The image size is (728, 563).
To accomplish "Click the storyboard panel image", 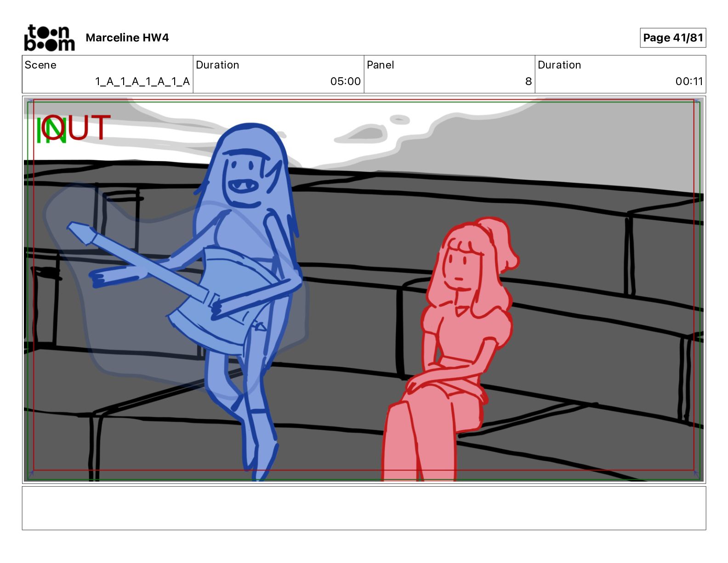I will tap(364, 290).
